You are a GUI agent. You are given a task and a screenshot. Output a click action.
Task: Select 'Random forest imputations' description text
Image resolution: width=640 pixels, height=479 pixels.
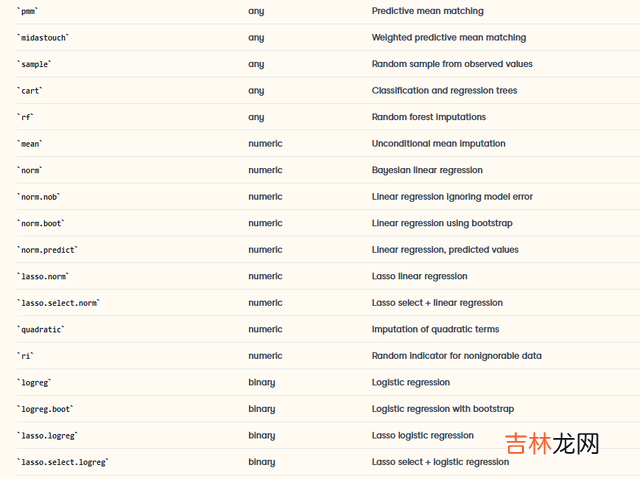pos(430,117)
